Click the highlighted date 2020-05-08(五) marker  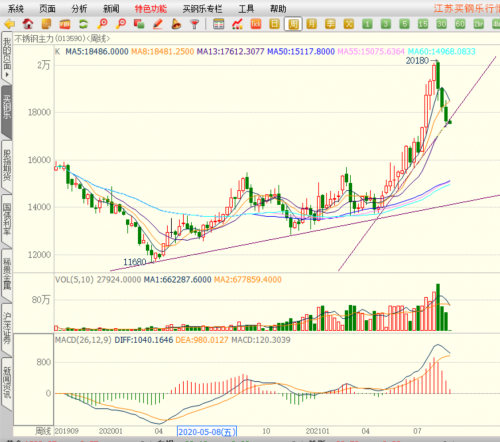pos(207,432)
